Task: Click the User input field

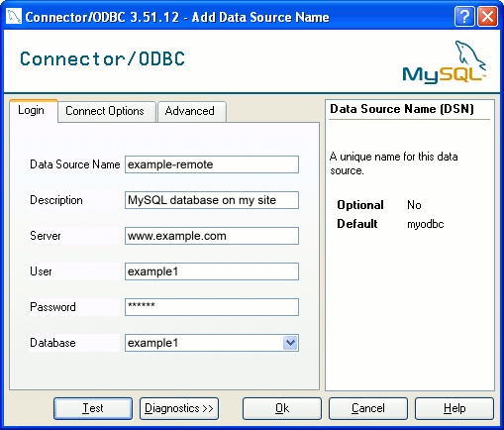Action: (212, 271)
